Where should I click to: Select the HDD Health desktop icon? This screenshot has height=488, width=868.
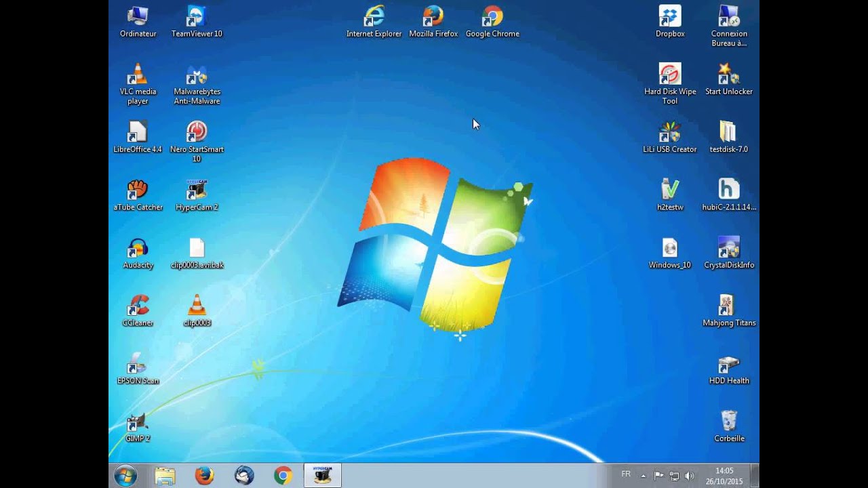click(x=729, y=369)
